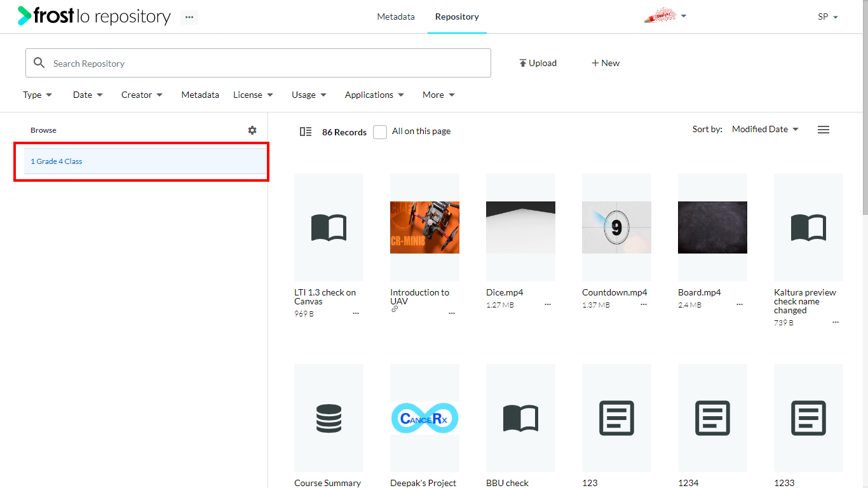Open the organization logo dropdown

pos(665,17)
